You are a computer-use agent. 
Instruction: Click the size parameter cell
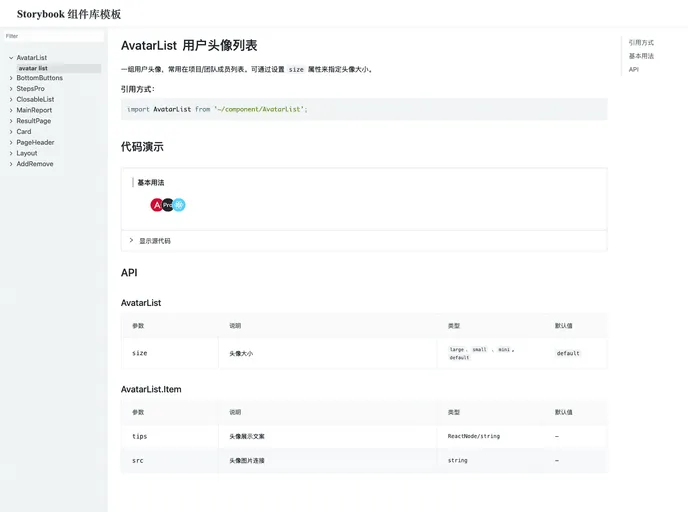170,353
